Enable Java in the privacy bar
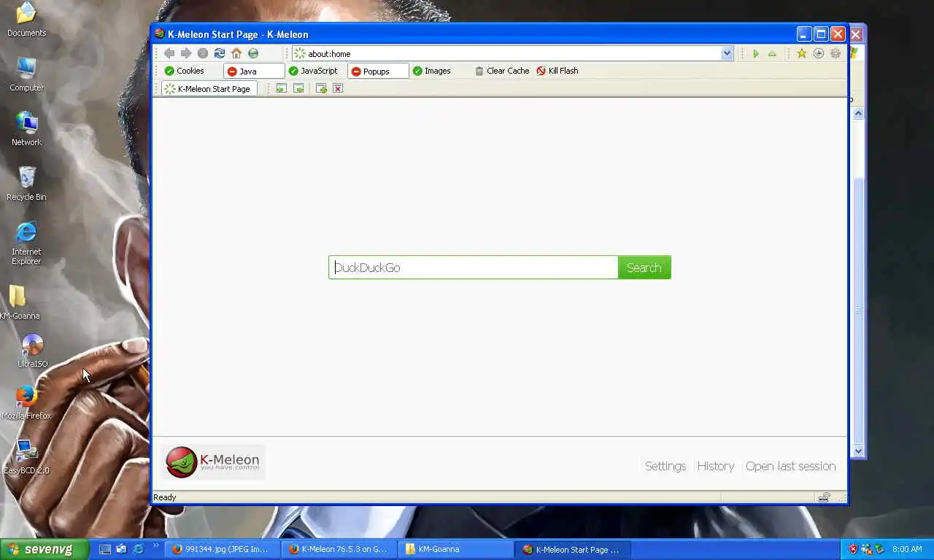 [254, 71]
